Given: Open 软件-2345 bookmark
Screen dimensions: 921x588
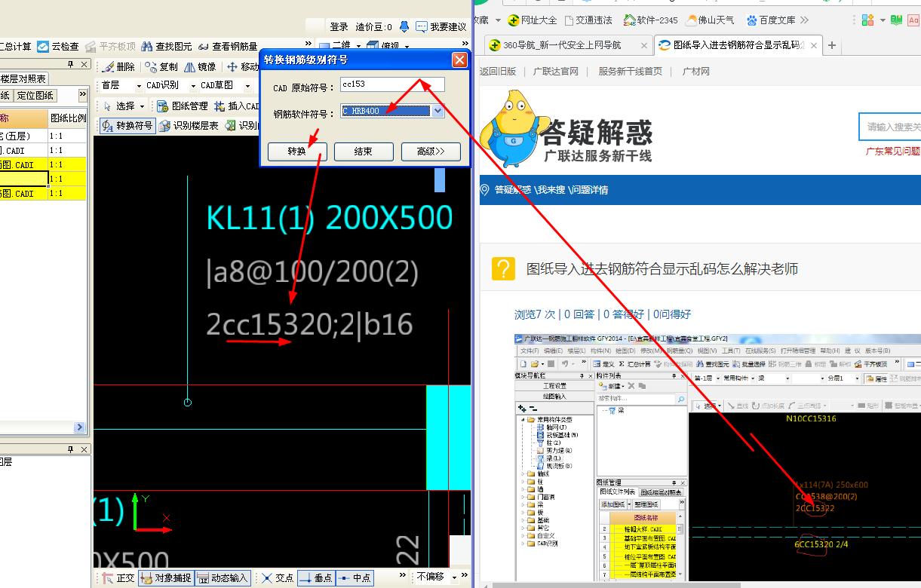Looking at the screenshot, I should (x=650, y=20).
